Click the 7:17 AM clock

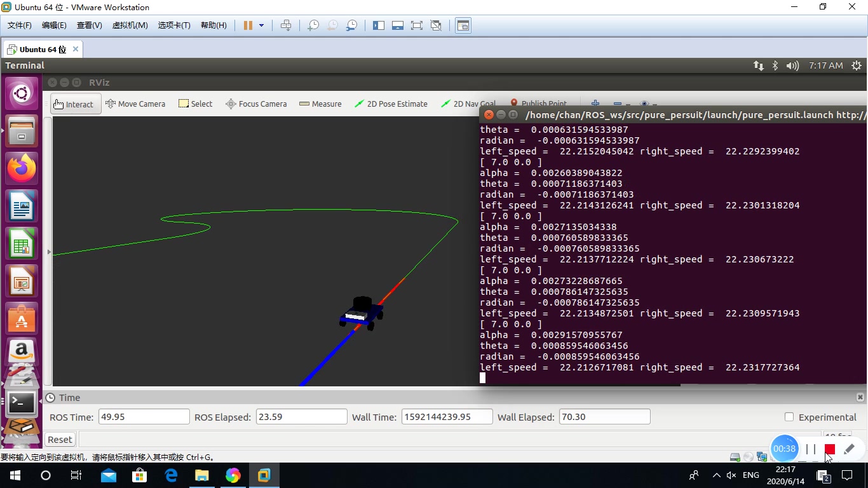[x=826, y=65]
